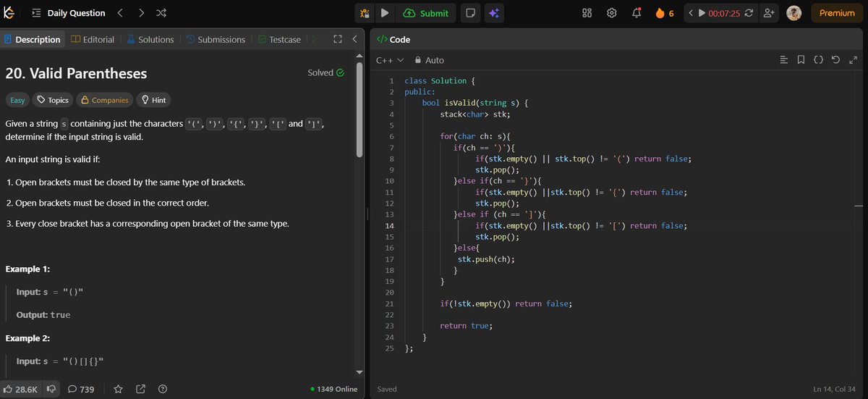Run the code with play button
868x399 pixels.
coord(385,13)
